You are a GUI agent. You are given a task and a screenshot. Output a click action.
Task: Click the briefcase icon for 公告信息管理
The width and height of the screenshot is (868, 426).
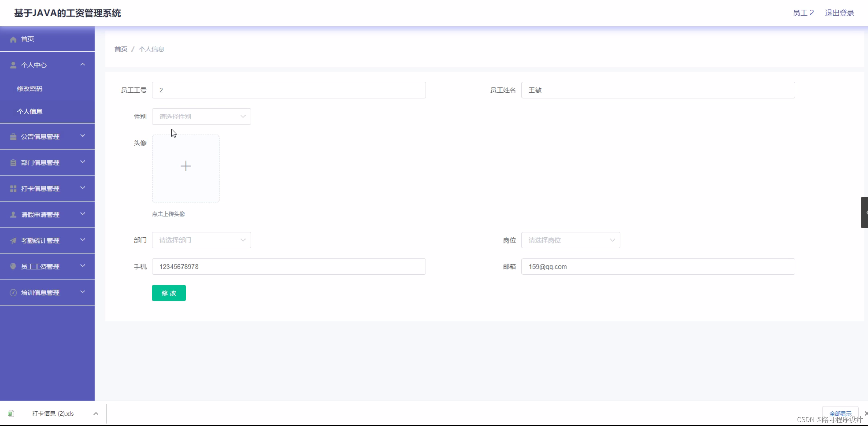(x=13, y=137)
